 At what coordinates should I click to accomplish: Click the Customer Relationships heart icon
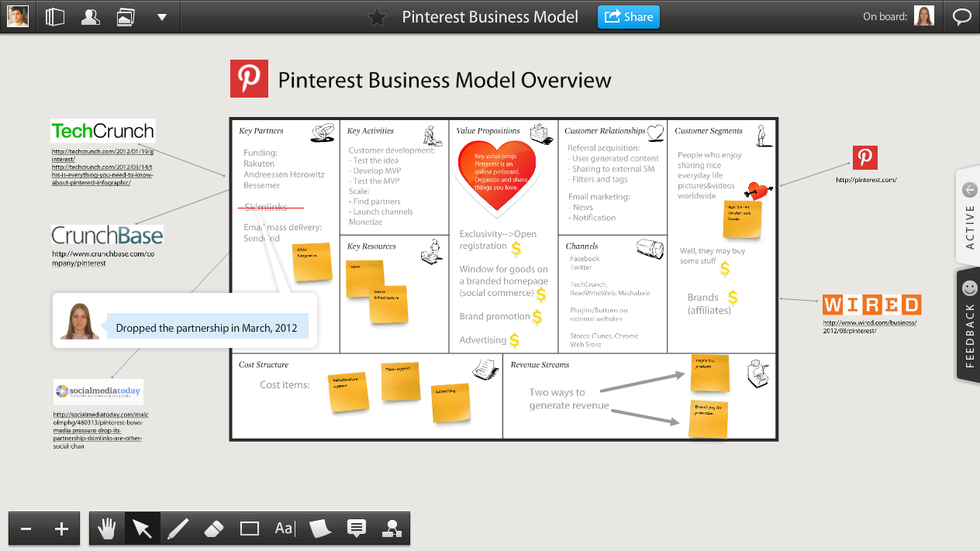(x=656, y=133)
